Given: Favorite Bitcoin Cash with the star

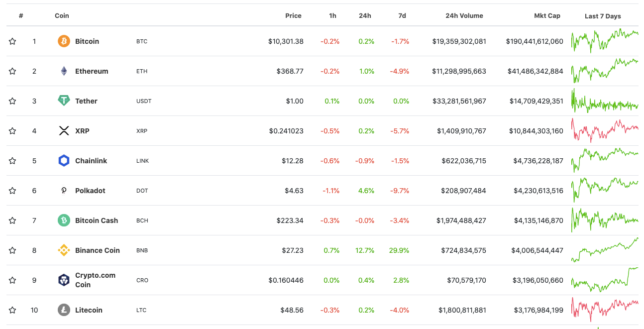Looking at the screenshot, I should [12, 220].
